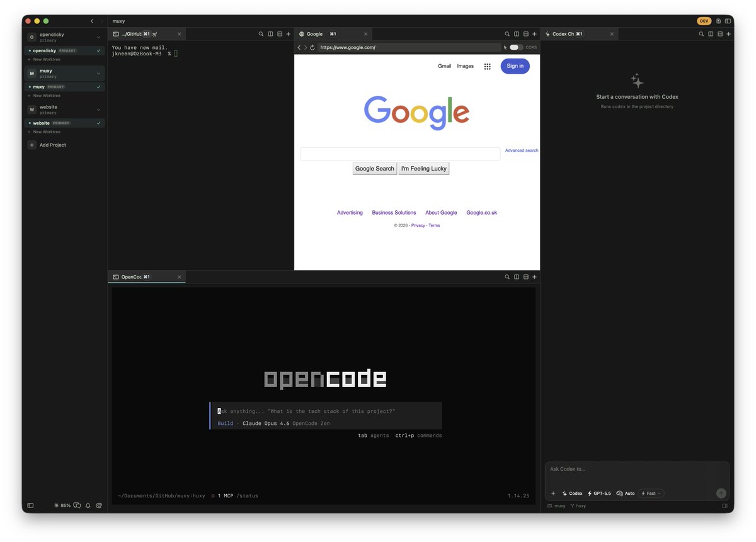Open the theme palette icon
756x542 pixels.
coord(99,505)
